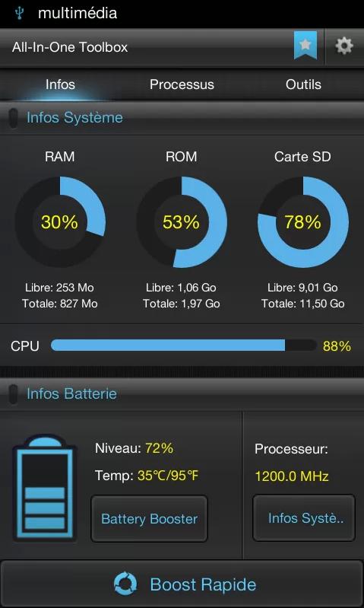Tap the blue star bookmark icon
The height and width of the screenshot is (608, 364).
point(305,46)
